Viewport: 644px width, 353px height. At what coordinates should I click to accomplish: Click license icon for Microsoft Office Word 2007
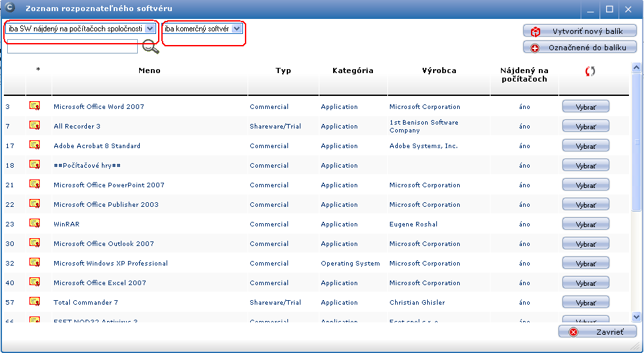point(35,106)
